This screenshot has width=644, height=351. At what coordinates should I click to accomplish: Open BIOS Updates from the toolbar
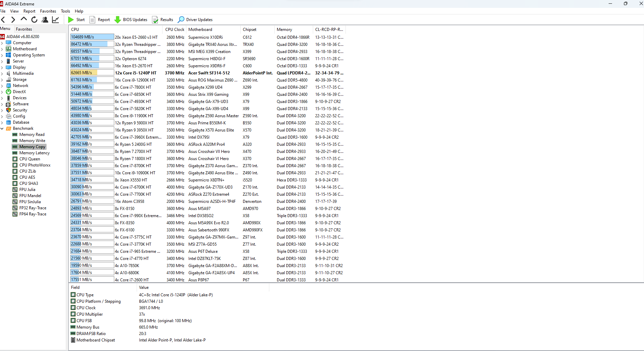pyautogui.click(x=131, y=20)
